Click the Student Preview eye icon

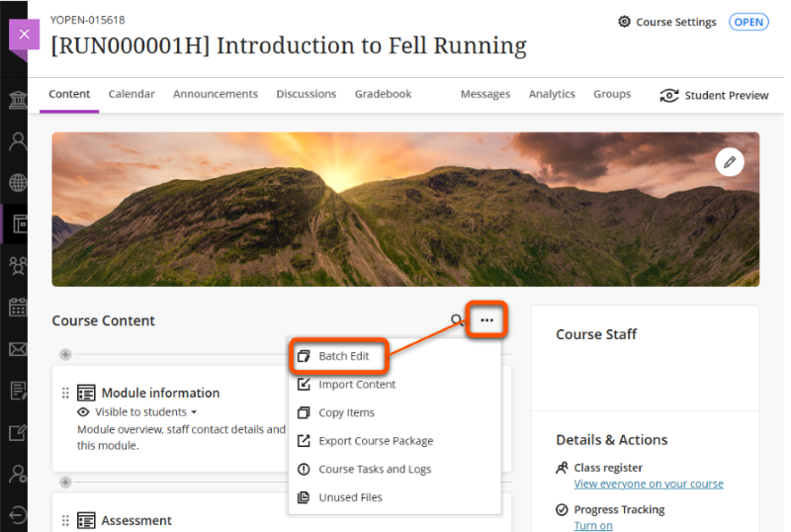[x=669, y=95]
